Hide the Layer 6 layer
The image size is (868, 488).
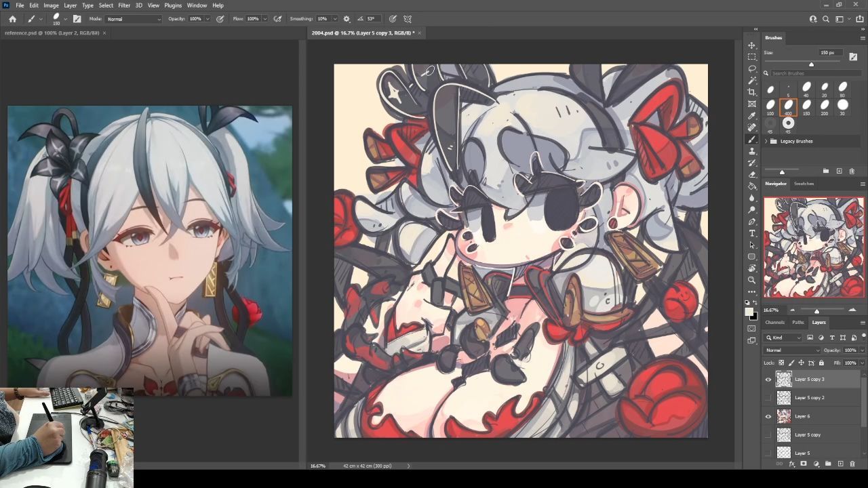(x=768, y=416)
